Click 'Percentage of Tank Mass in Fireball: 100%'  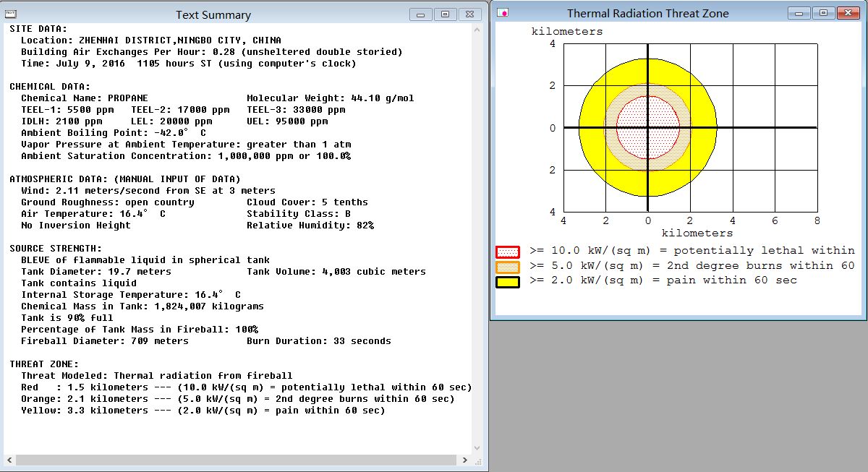[x=140, y=330]
